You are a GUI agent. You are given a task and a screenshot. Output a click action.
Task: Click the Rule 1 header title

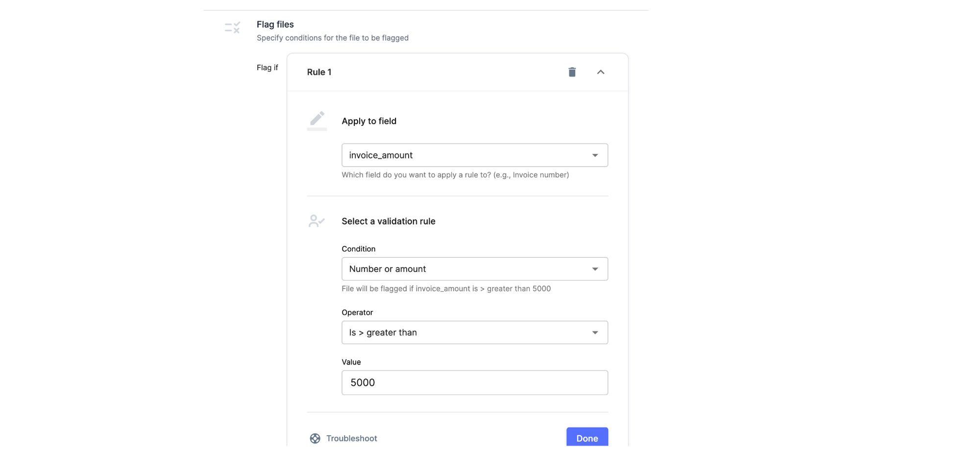point(319,72)
